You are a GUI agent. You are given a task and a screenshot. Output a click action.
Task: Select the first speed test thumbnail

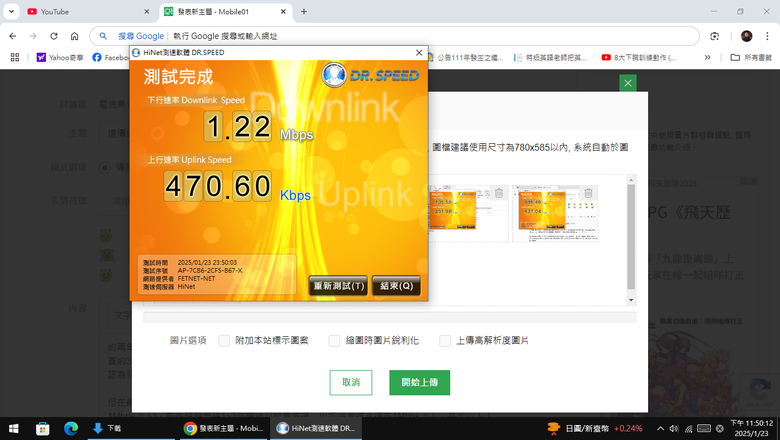pos(453,211)
